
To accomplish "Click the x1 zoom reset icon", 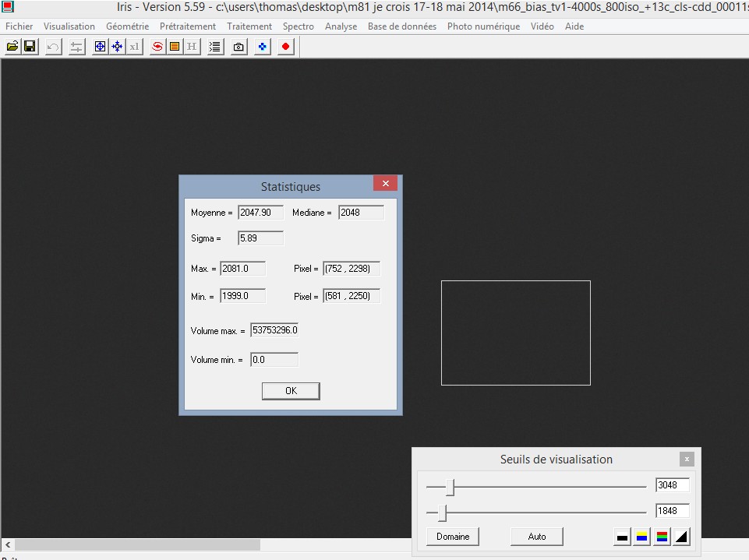I will coord(135,47).
